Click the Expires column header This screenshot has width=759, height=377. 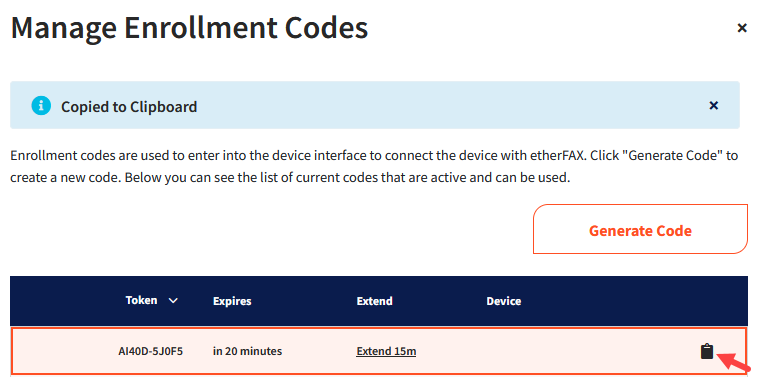(232, 301)
